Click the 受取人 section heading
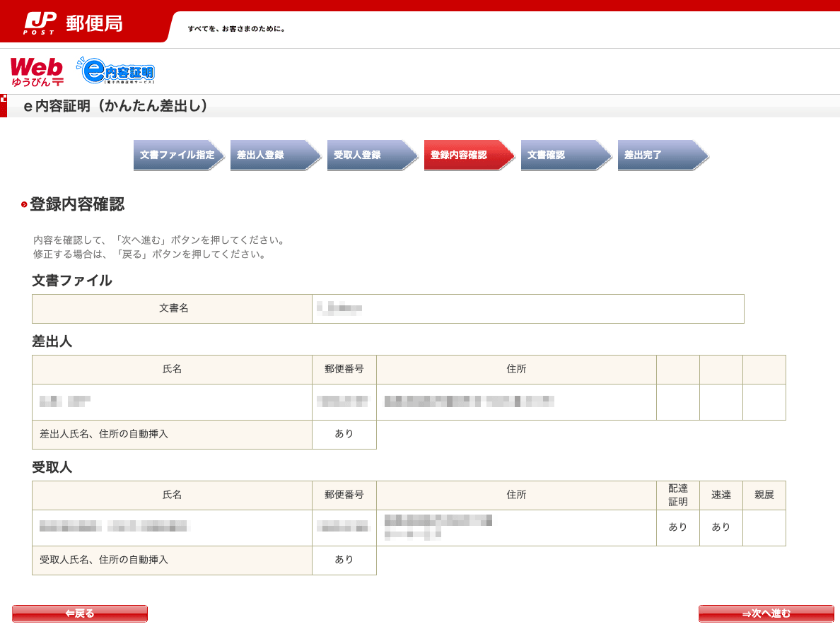The height and width of the screenshot is (634, 840). [x=52, y=467]
